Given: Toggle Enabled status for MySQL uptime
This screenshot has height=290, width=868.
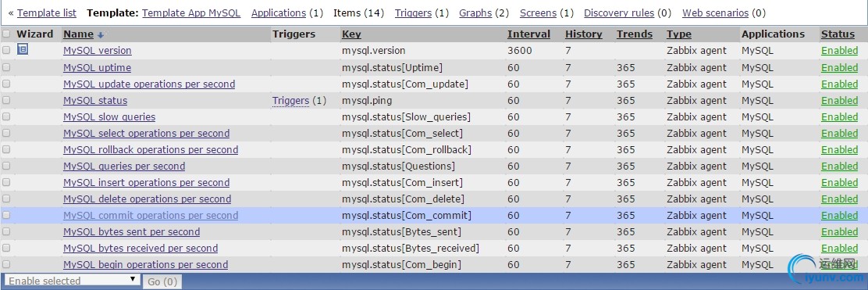Looking at the screenshot, I should [x=839, y=68].
